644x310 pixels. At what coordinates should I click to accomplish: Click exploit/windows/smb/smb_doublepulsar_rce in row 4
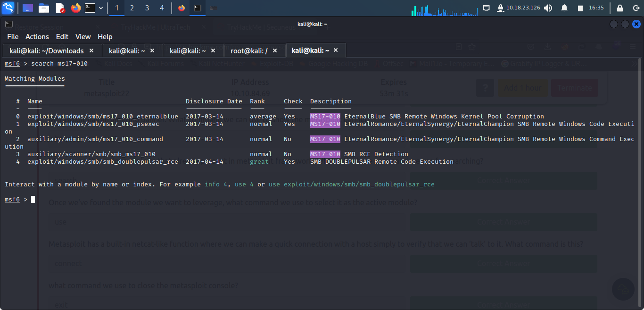103,162
